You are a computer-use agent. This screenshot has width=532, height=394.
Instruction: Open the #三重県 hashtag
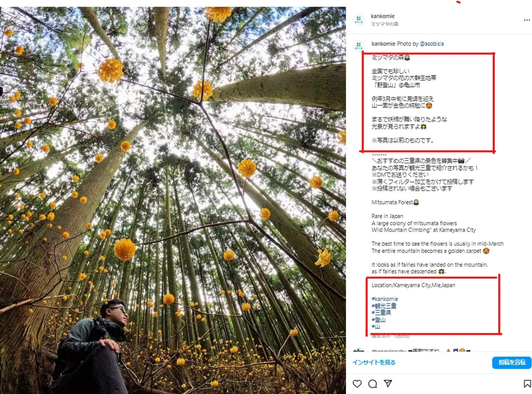coord(381,313)
